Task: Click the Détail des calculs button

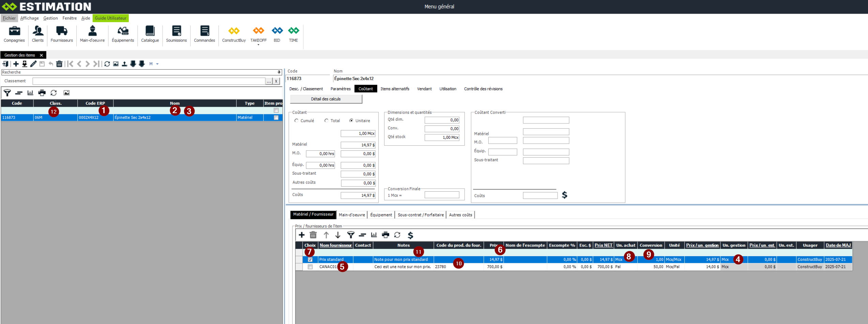Action: [326, 99]
